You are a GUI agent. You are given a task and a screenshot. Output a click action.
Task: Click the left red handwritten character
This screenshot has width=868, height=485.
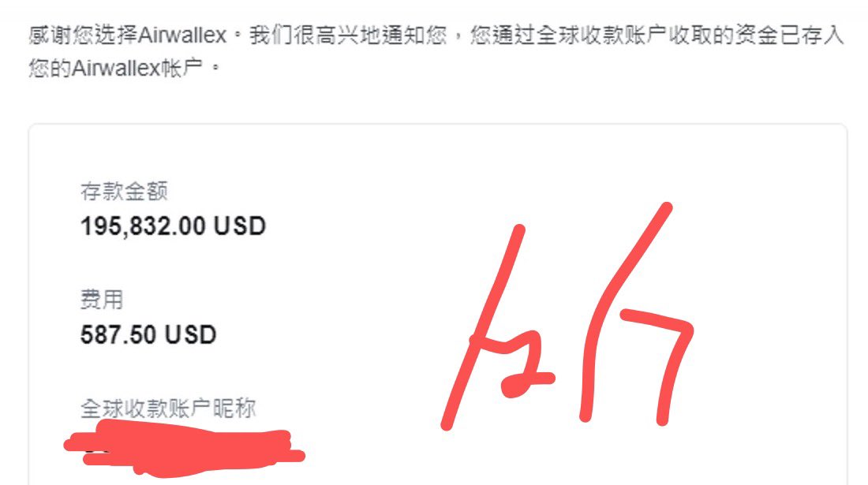(x=497, y=327)
